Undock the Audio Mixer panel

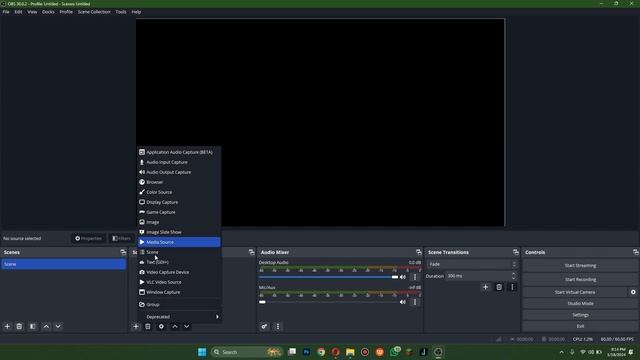pos(418,252)
